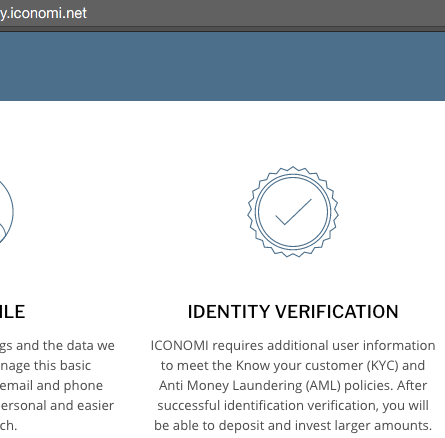Image resolution: width=445 pixels, height=438 pixels.
Task: Click the iconomi.net address in URL bar
Action: (43, 13)
